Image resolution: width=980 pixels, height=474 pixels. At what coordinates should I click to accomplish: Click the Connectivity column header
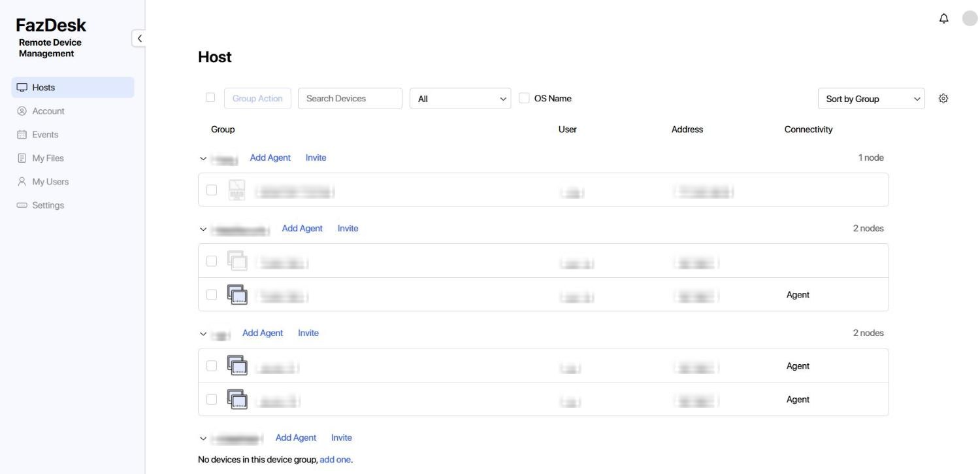[809, 129]
